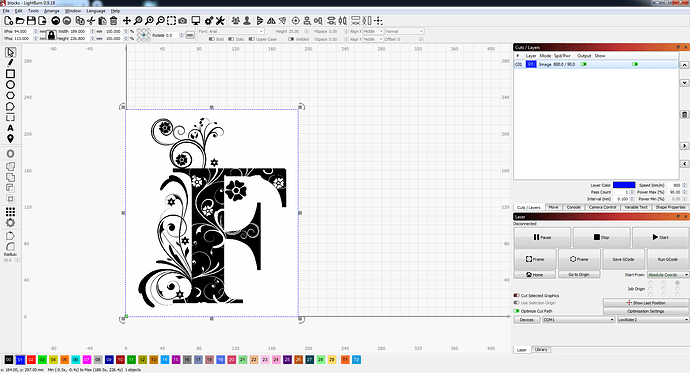
Task: Open device settings wrench-screwdriver icon
Action: coord(220,21)
